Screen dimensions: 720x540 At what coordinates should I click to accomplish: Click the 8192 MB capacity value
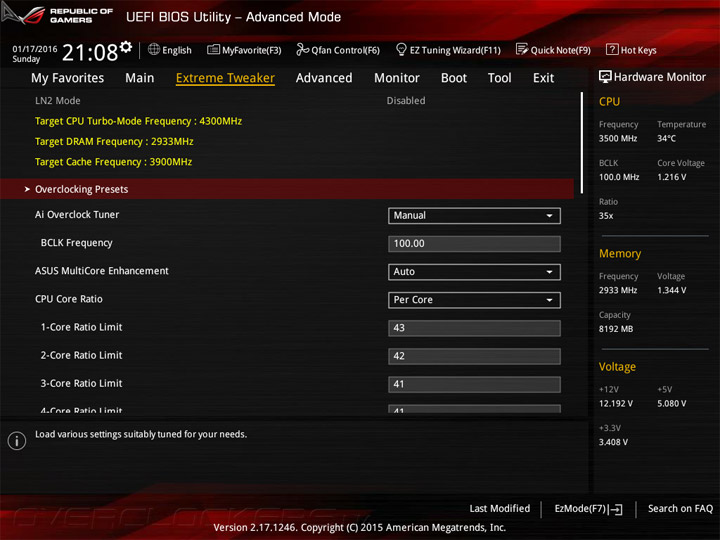(x=616, y=329)
